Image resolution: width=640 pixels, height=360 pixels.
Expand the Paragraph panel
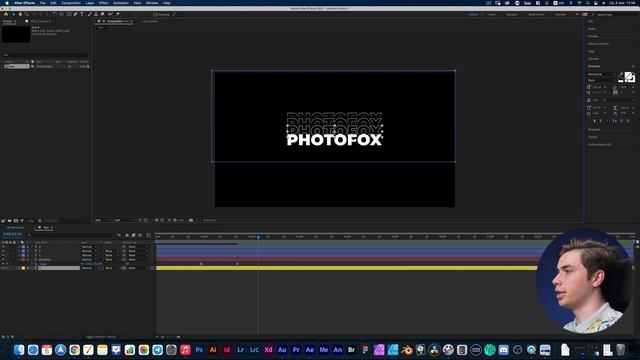pyautogui.click(x=594, y=130)
